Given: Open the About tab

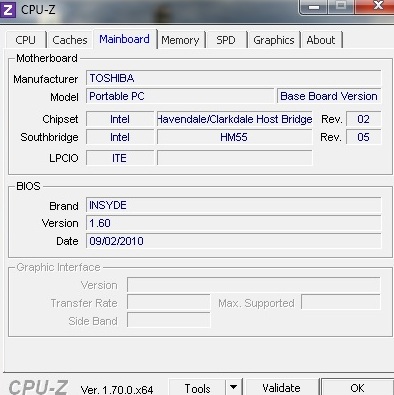Looking at the screenshot, I should [x=321, y=40].
